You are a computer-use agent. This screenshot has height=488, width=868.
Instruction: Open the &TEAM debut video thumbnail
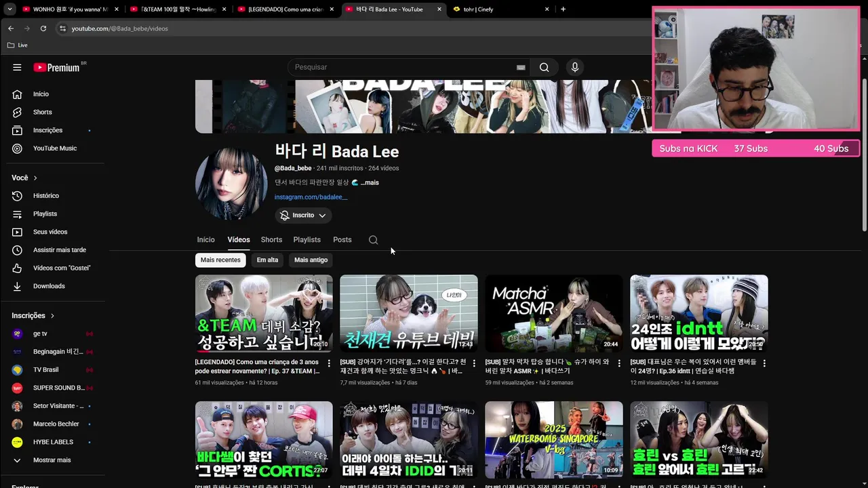point(264,313)
